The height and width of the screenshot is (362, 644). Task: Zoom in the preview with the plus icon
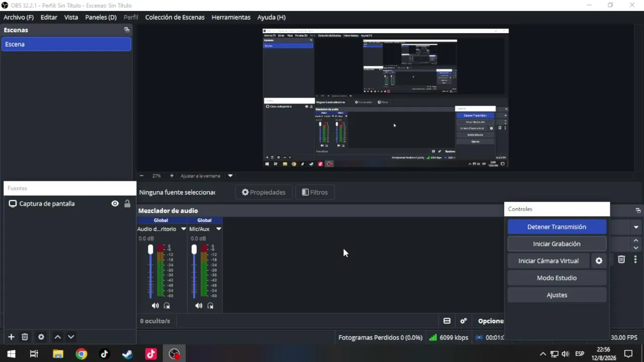[172, 175]
